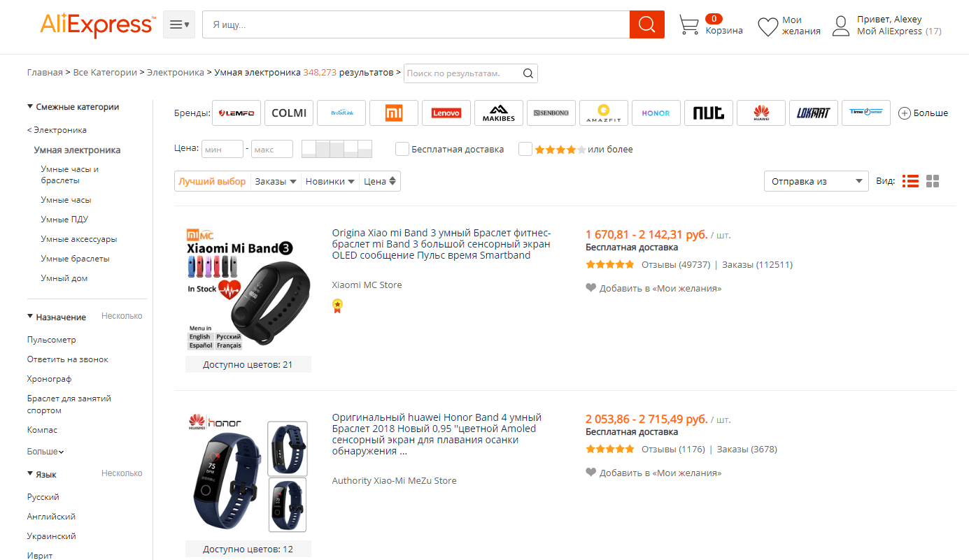Enable the Бесплатная доставка checkbox

click(402, 149)
